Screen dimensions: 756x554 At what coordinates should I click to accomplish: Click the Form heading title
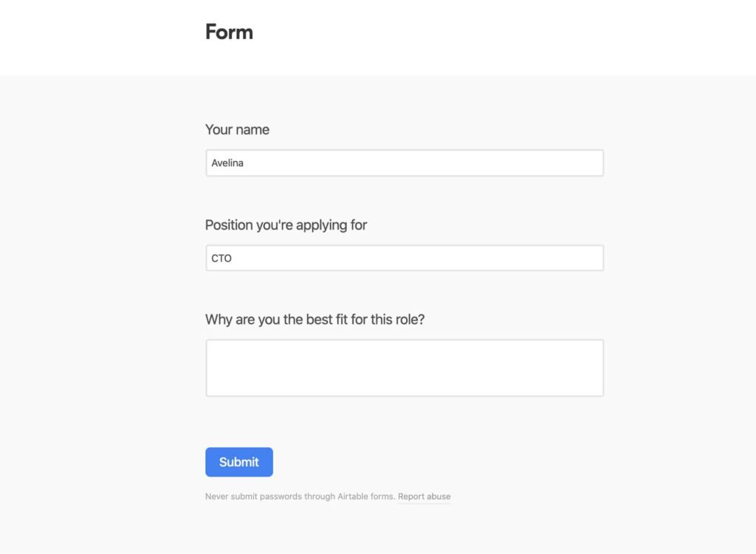229,32
